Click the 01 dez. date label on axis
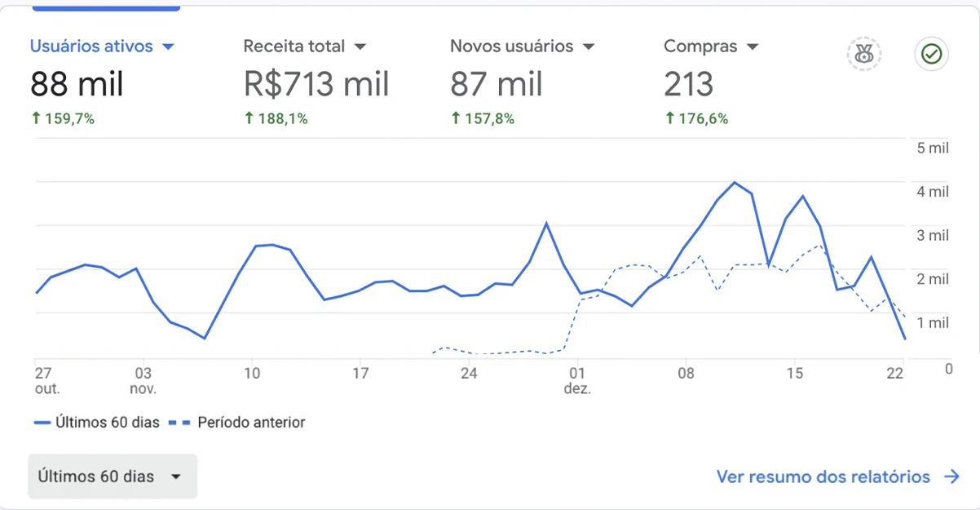The width and height of the screenshot is (980, 510). click(x=577, y=381)
